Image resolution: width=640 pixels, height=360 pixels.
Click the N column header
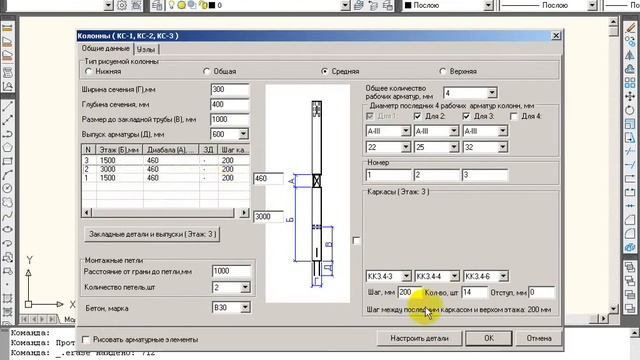pyautogui.click(x=89, y=150)
